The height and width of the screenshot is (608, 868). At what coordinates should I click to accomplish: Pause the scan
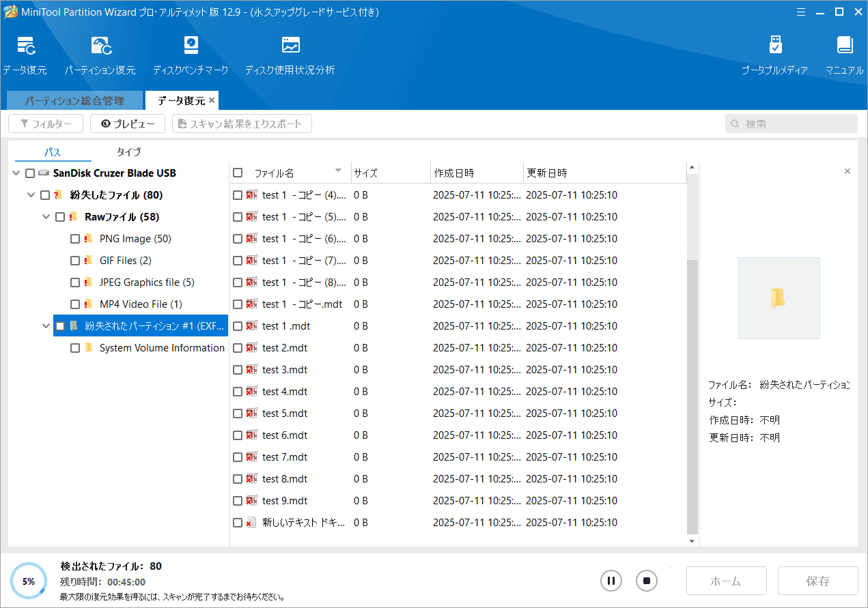click(x=611, y=581)
